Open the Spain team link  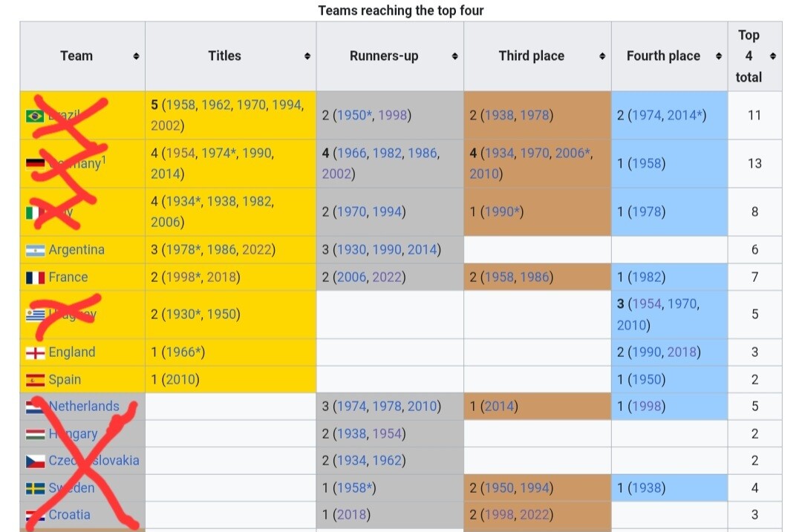coord(65,380)
